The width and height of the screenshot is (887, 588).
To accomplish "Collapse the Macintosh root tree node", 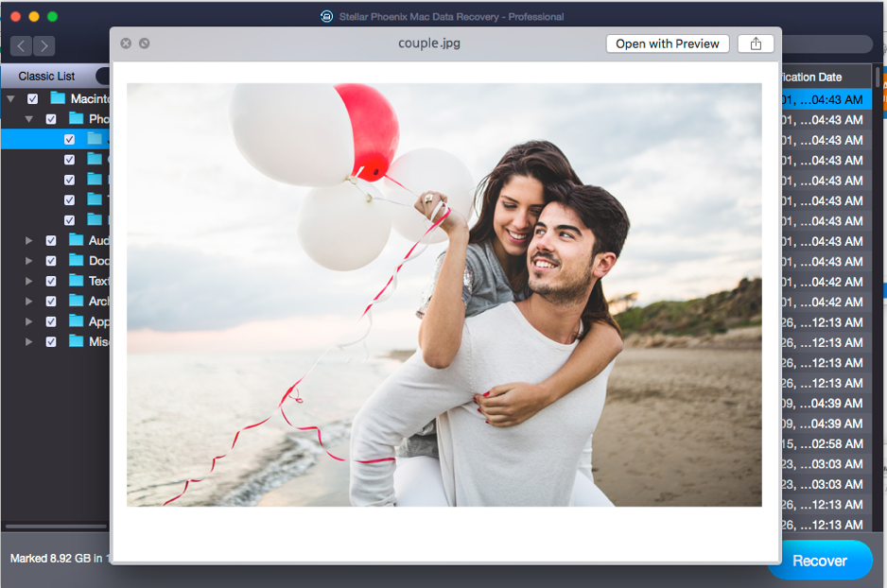I will 10,98.
